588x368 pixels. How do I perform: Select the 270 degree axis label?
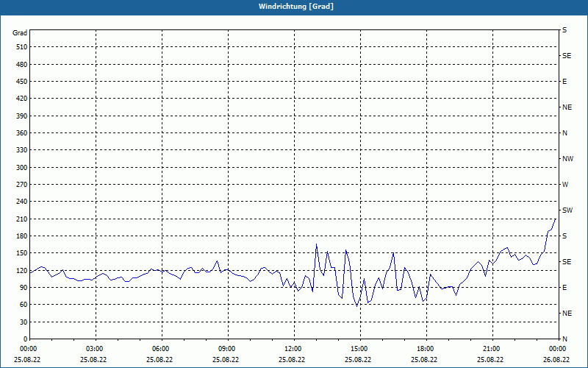pos(22,185)
